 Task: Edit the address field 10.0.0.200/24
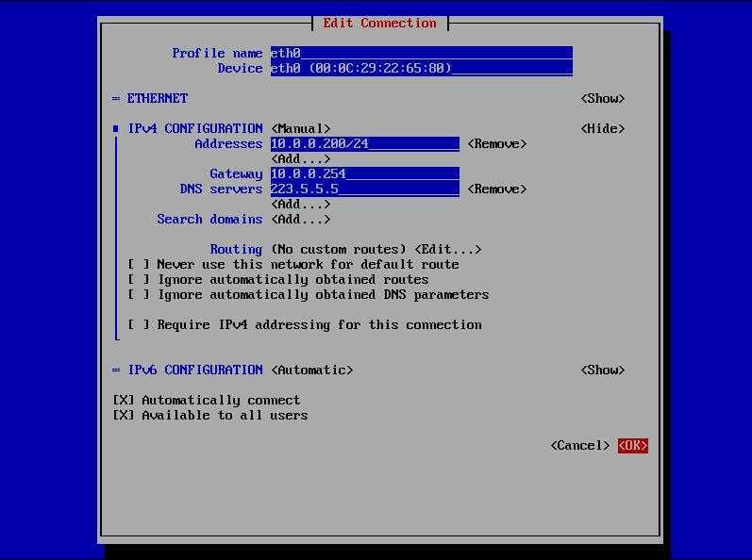tap(364, 143)
